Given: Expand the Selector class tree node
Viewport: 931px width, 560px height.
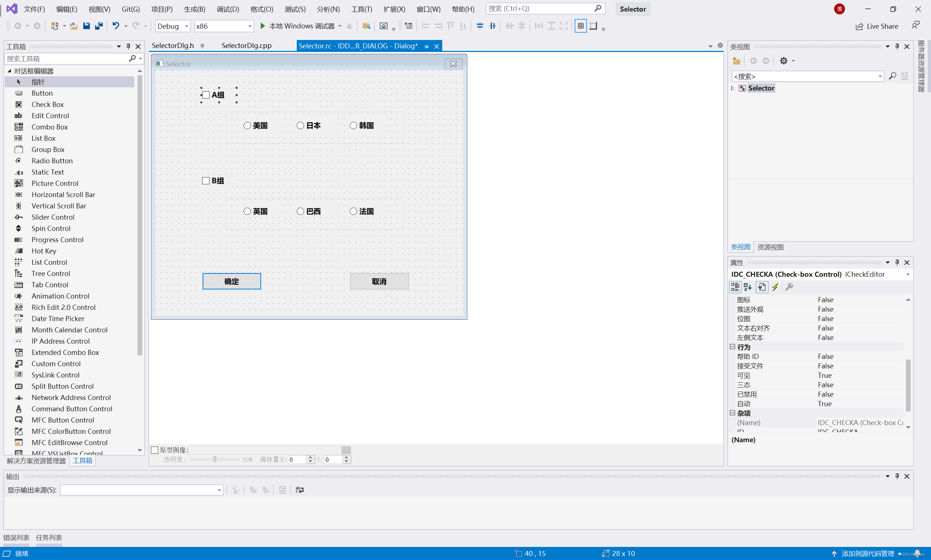Looking at the screenshot, I should [732, 88].
